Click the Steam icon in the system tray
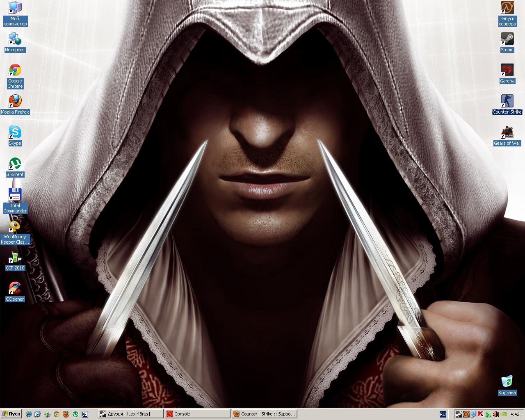 [459, 414]
